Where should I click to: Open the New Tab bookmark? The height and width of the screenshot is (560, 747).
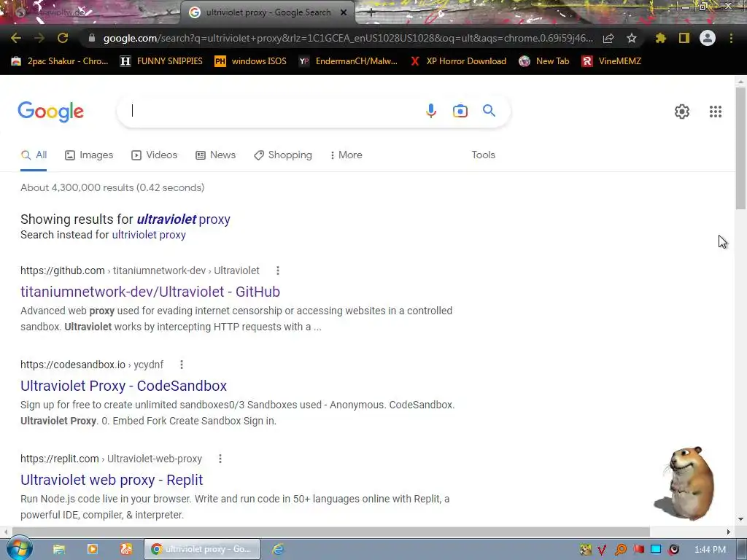point(544,61)
